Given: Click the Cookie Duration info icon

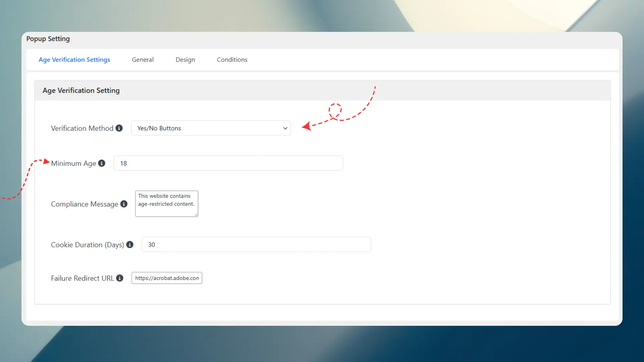Looking at the screenshot, I should pos(130,245).
